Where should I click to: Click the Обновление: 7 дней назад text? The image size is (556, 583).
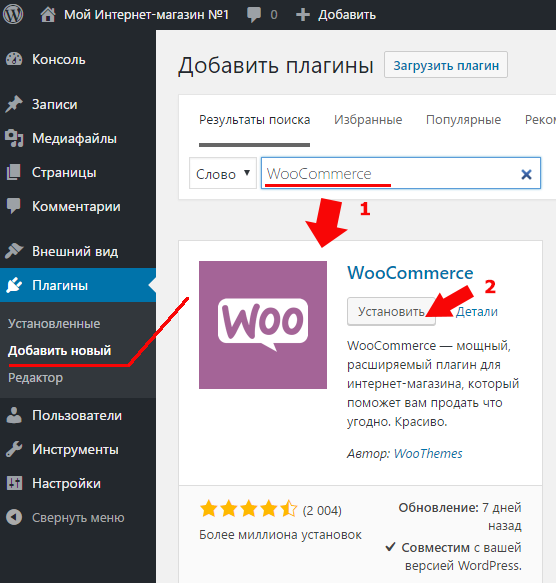(x=460, y=516)
